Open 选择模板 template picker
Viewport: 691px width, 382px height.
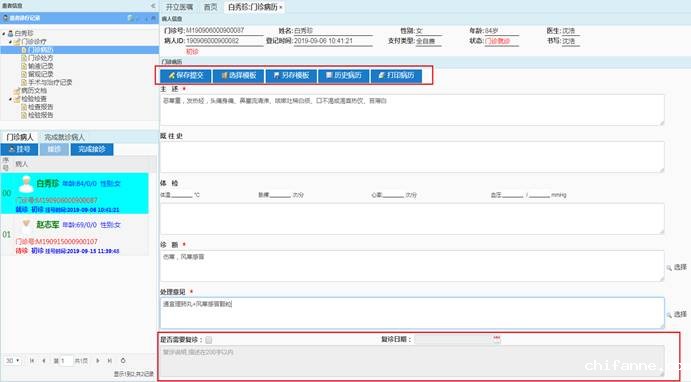pos(238,76)
